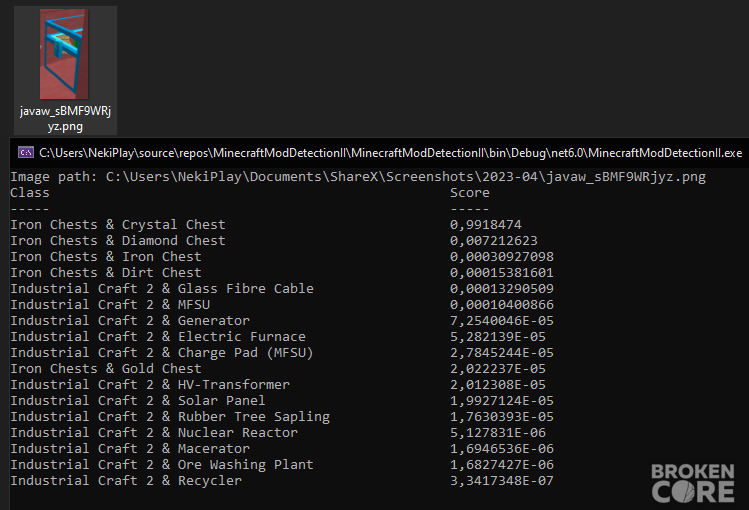Click the Iron Chests & Dirt Chest row
749x510 pixels.
106,273
